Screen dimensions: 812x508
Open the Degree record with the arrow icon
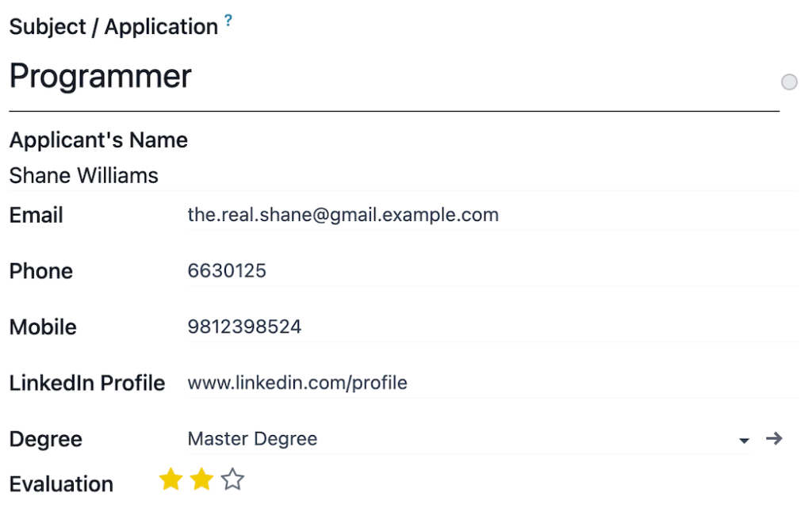pos(774,439)
